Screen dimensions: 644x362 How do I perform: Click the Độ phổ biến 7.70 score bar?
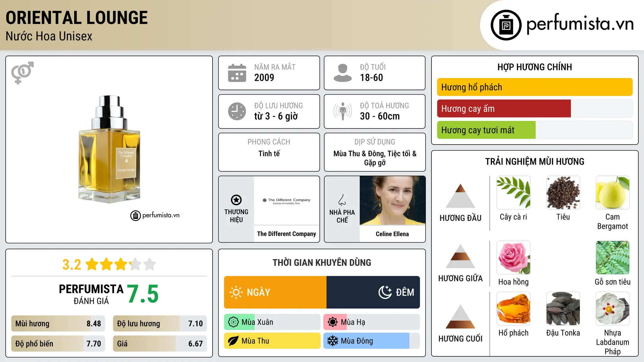pyautogui.click(x=58, y=344)
